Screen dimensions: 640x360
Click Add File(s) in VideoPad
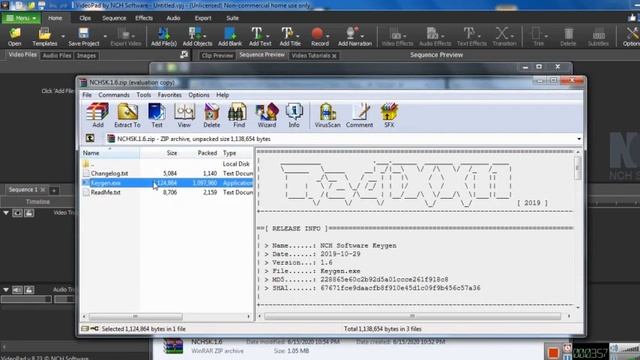(164, 36)
